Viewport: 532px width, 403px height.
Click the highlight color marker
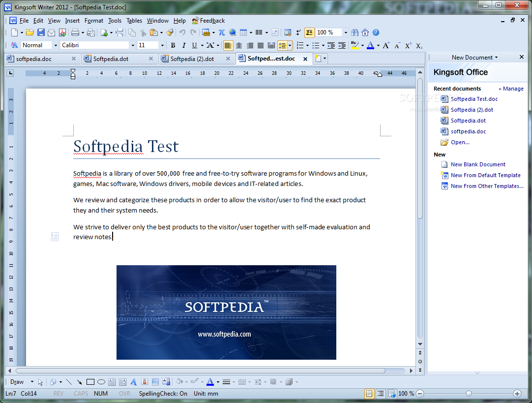click(x=355, y=45)
